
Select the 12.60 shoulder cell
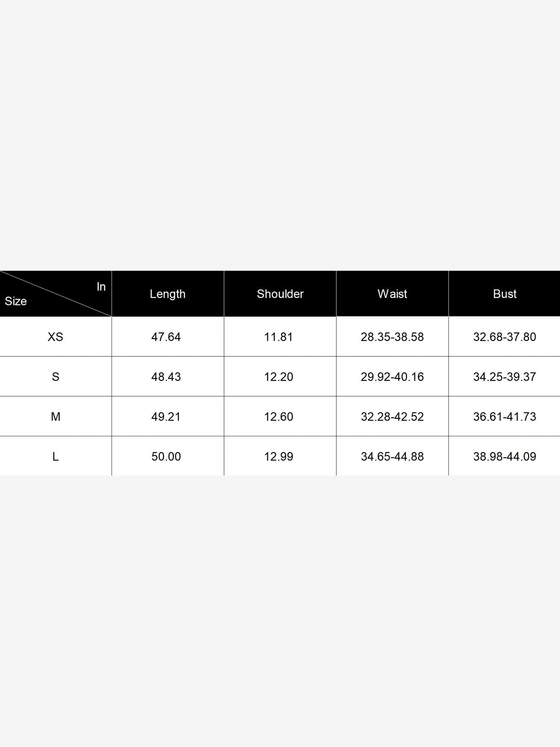279,416
